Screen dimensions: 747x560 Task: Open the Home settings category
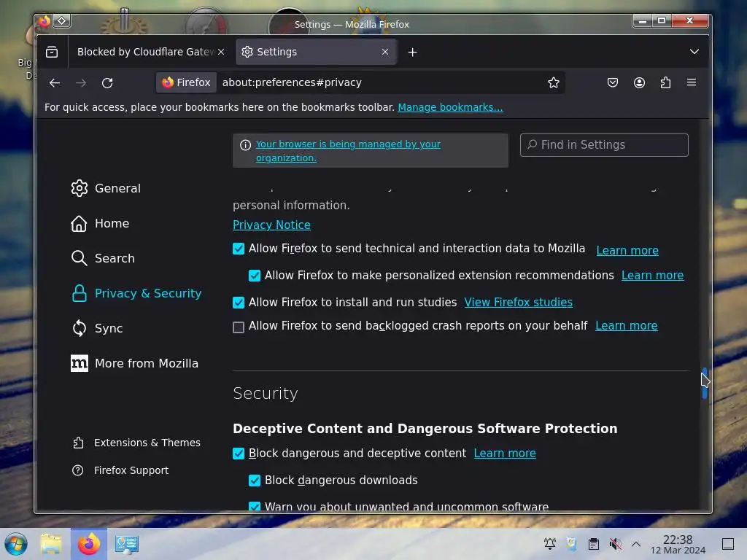pyautogui.click(x=100, y=223)
